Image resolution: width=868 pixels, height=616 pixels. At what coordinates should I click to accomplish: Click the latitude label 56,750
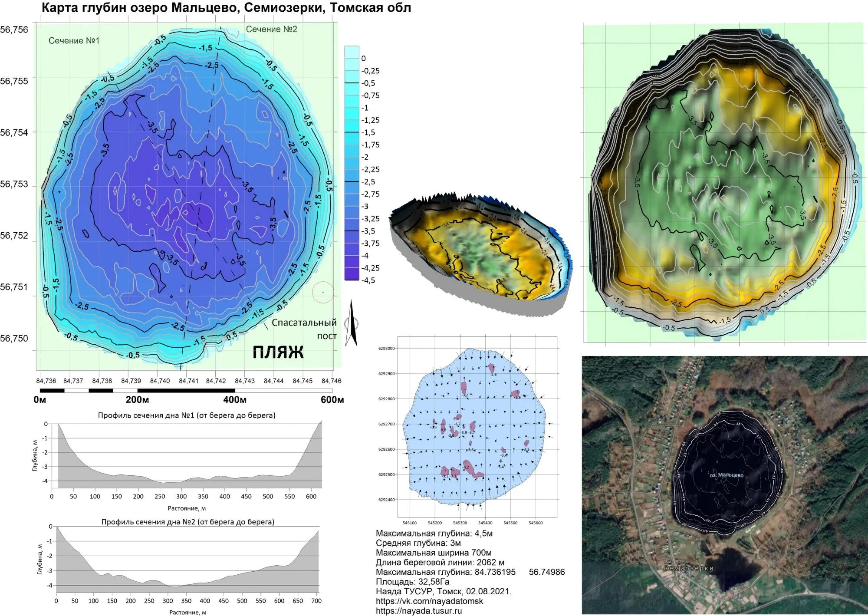pos(14,338)
